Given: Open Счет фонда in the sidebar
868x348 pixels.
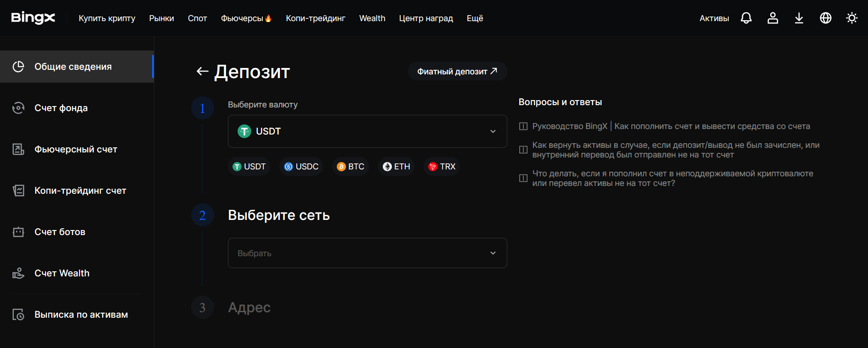Looking at the screenshot, I should (77, 108).
